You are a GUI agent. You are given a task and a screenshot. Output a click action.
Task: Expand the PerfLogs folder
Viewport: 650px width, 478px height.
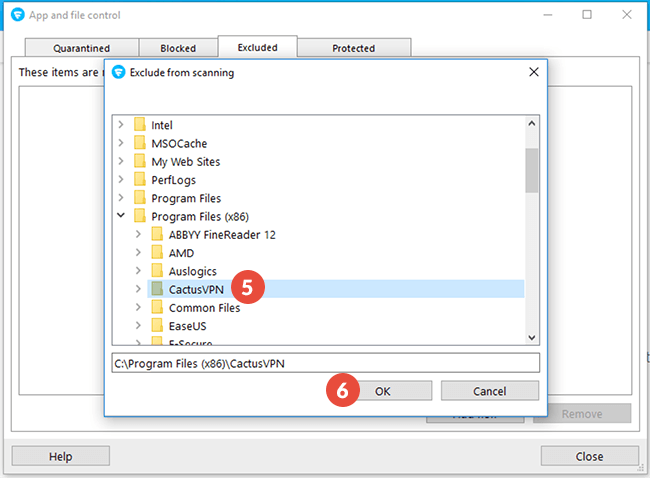[x=121, y=179]
